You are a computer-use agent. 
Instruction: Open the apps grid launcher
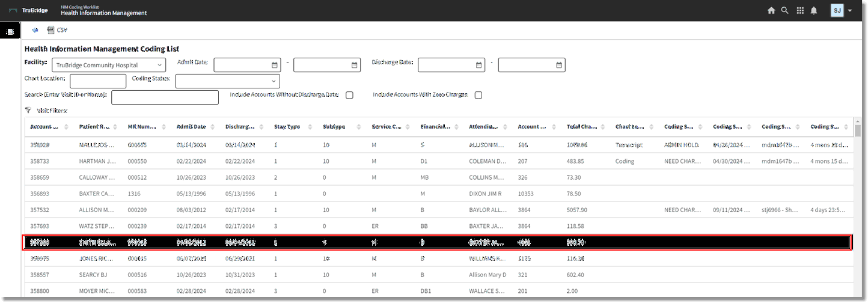800,10
